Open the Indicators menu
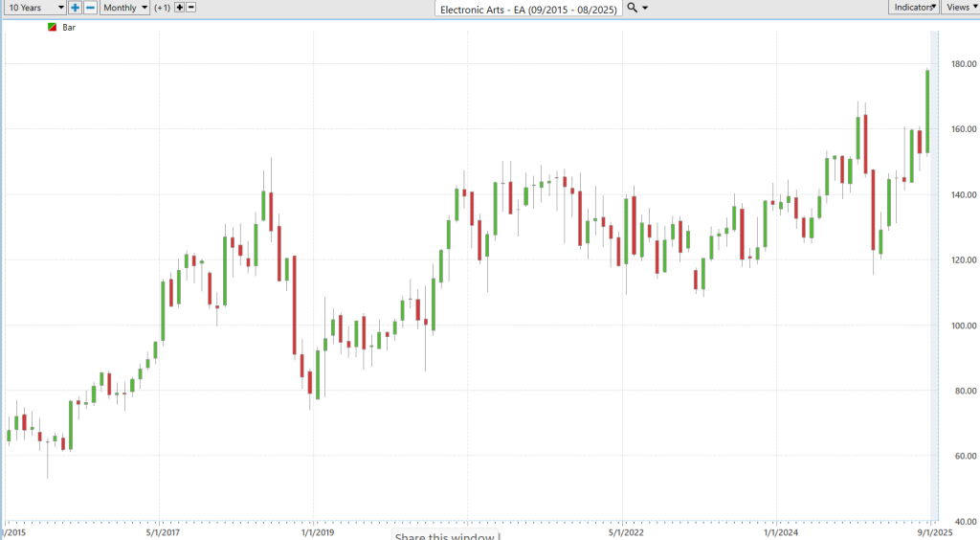The image size is (980, 540). click(913, 8)
